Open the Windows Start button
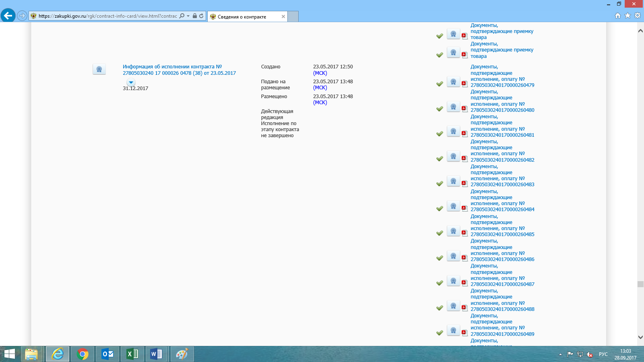 point(9,354)
